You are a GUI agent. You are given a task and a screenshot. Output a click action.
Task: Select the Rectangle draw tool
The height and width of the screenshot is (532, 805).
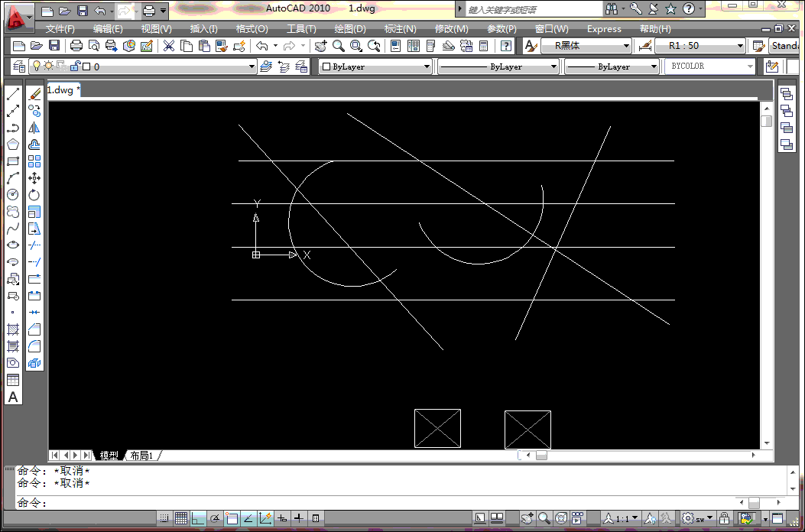(13, 161)
